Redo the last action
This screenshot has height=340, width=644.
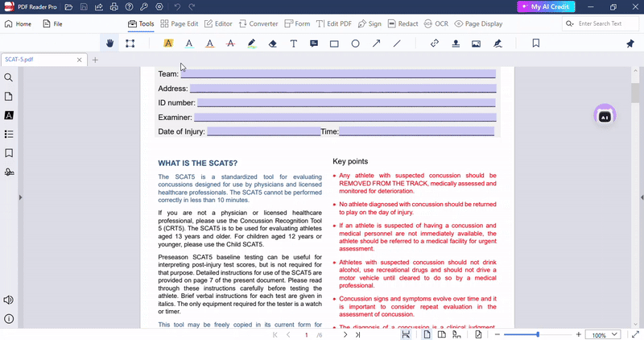[192, 7]
